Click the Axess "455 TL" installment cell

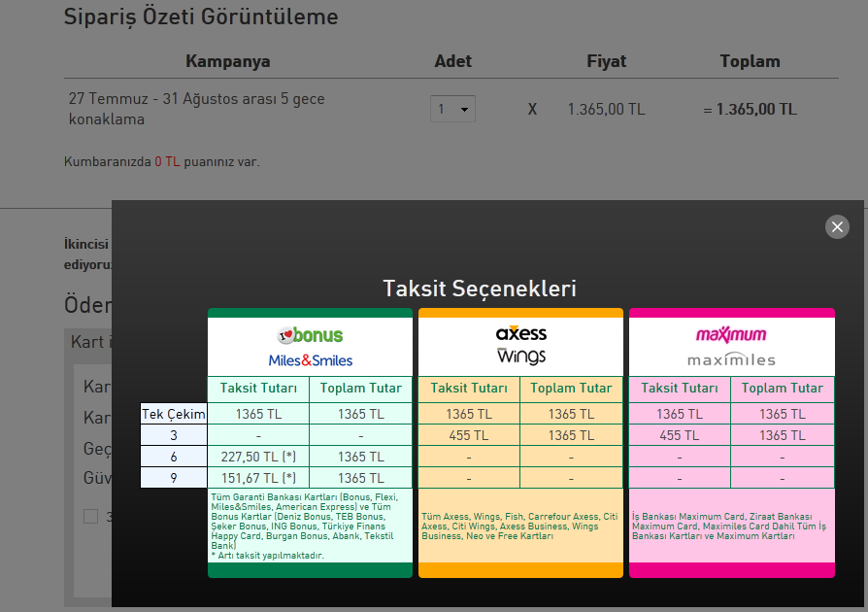pos(469,435)
